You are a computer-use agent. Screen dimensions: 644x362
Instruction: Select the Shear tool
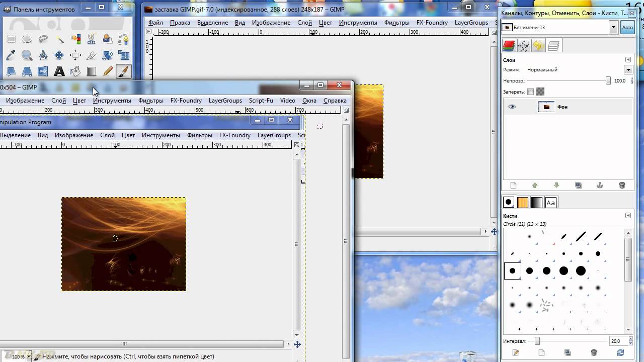pyautogui.click(x=11, y=71)
